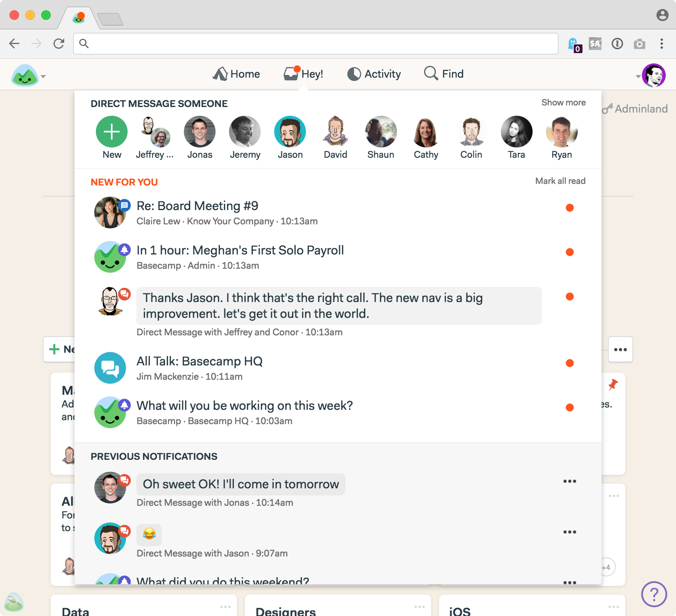The image size is (676, 616).
Task: Open options menu for Jason emoji notification
Action: click(570, 532)
